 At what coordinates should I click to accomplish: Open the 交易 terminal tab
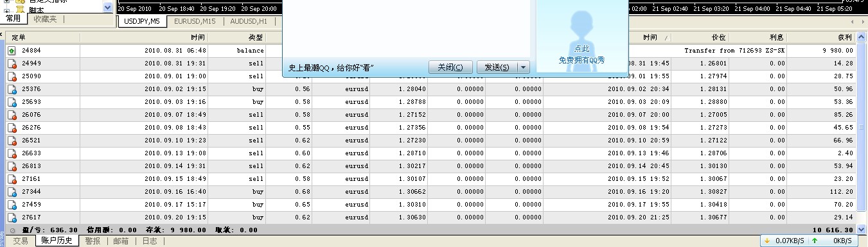pyautogui.click(x=21, y=241)
